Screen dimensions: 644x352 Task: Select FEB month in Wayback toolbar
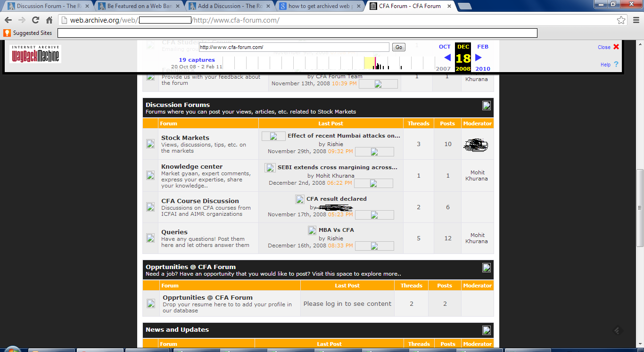[483, 47]
